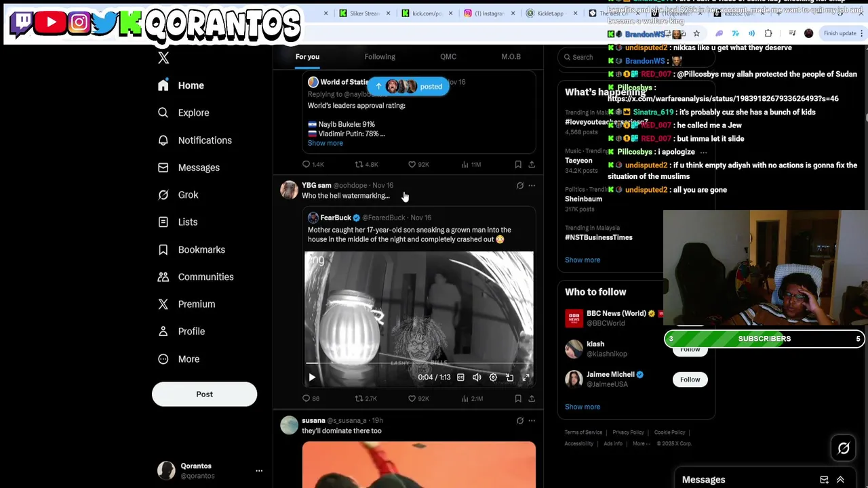The image size is (868, 488).
Task: Show more suggestions under Who to follow
Action: 583,407
